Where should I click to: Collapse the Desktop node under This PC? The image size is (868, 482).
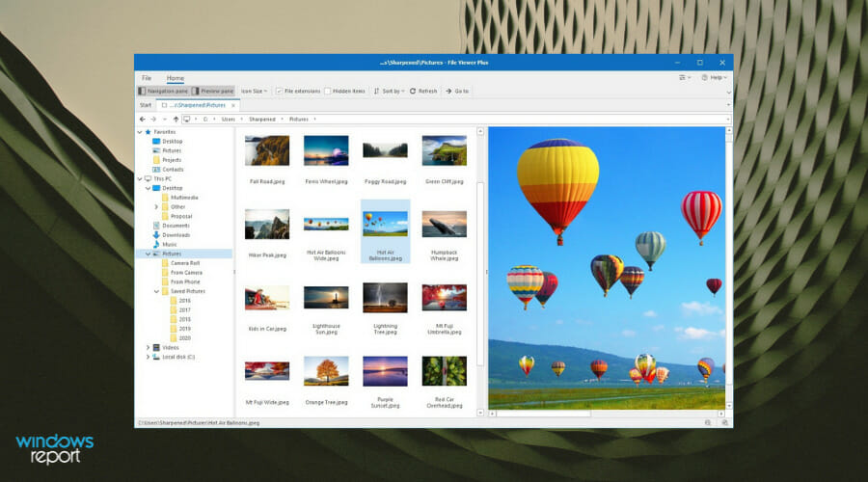(148, 188)
